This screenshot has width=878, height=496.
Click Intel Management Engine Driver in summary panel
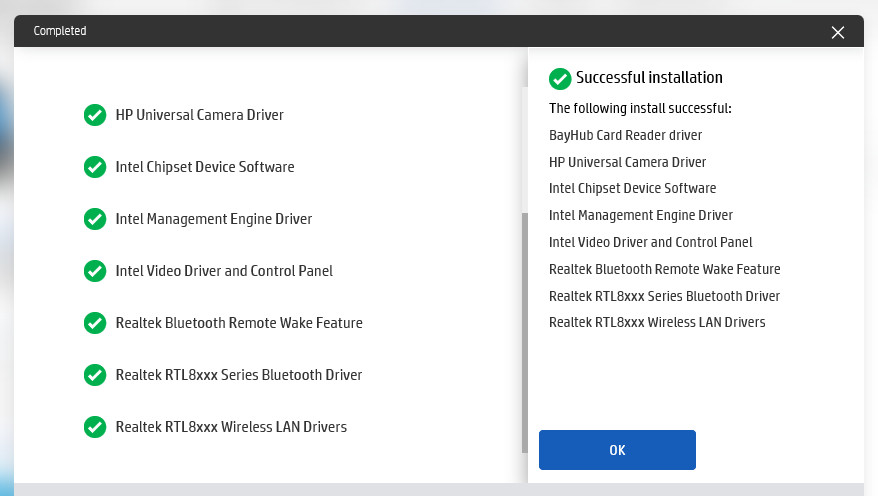641,215
